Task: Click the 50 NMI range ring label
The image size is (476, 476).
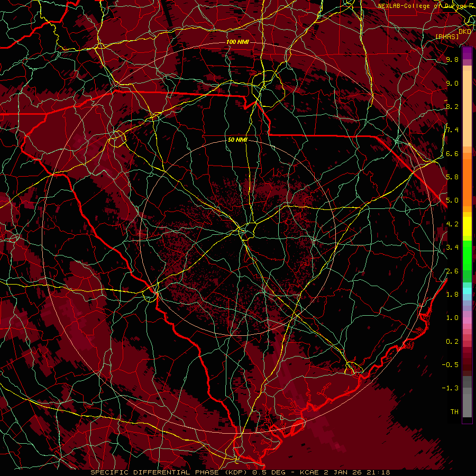Action: [237, 140]
